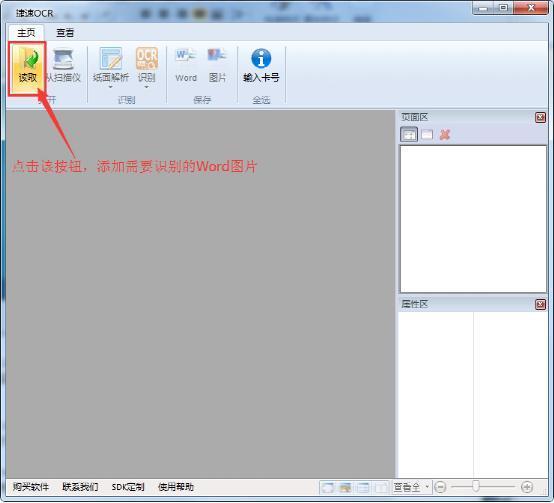
Task: Open the 购买软件 link
Action: click(x=31, y=487)
